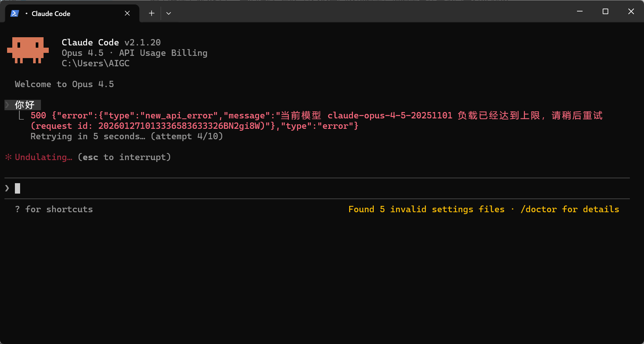The image size is (644, 344).
Task: Open a new terminal tab
Action: pos(152,13)
